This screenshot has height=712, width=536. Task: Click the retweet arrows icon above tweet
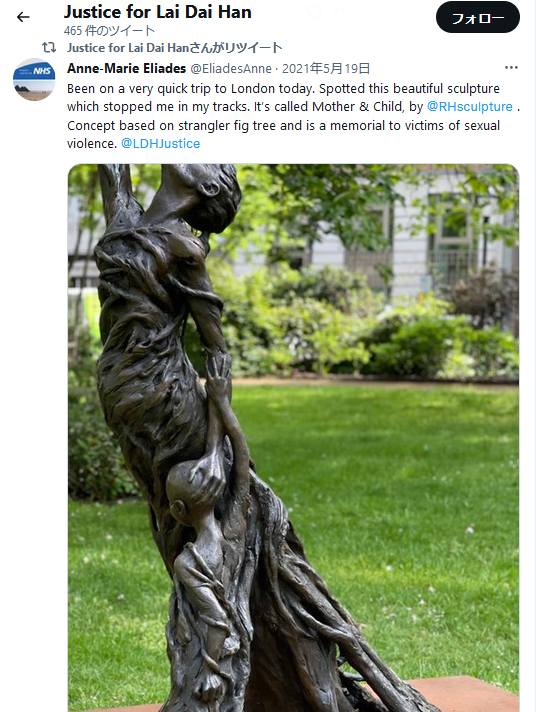click(x=49, y=47)
